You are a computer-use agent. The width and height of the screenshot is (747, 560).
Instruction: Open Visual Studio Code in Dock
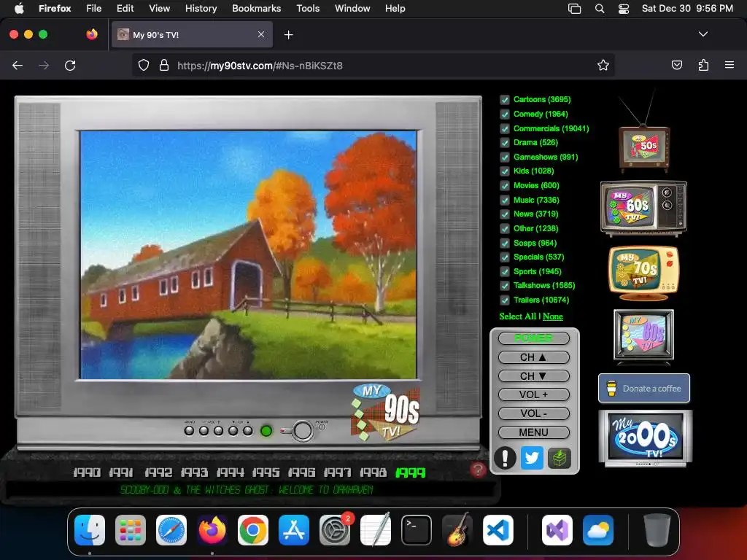(x=498, y=530)
